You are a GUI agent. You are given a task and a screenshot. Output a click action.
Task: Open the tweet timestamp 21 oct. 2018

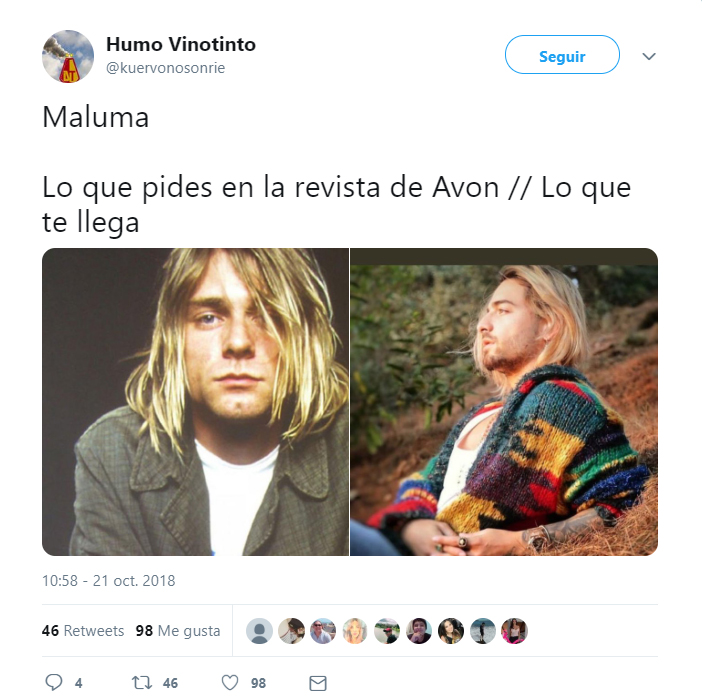tap(108, 581)
